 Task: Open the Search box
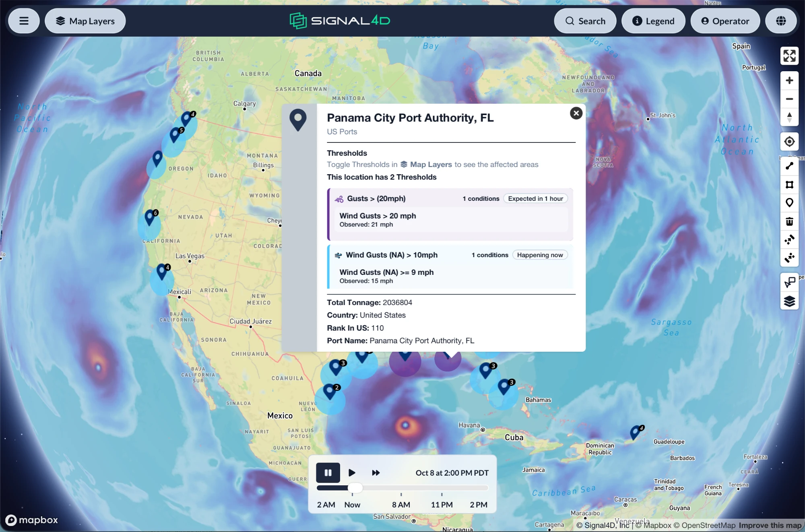click(x=585, y=21)
